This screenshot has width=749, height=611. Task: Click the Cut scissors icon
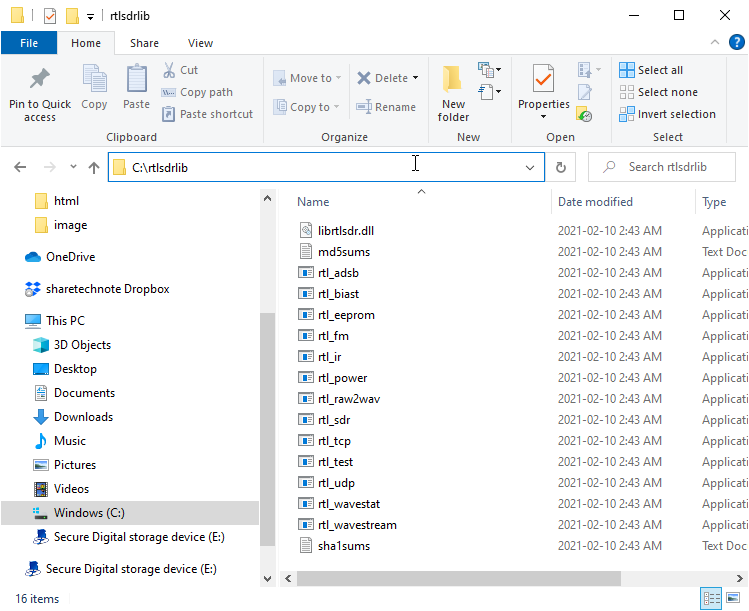coord(169,70)
